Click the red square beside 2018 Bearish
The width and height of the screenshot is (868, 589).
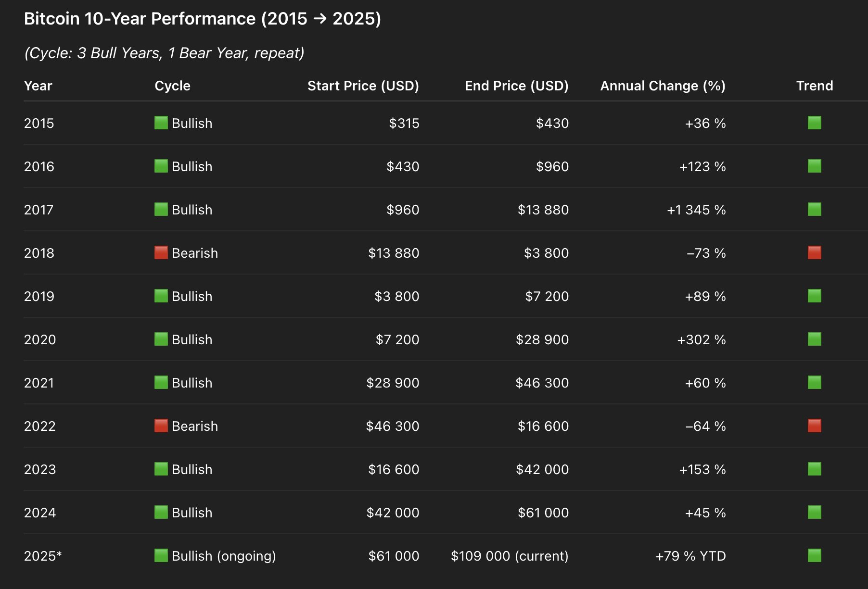[x=161, y=253]
